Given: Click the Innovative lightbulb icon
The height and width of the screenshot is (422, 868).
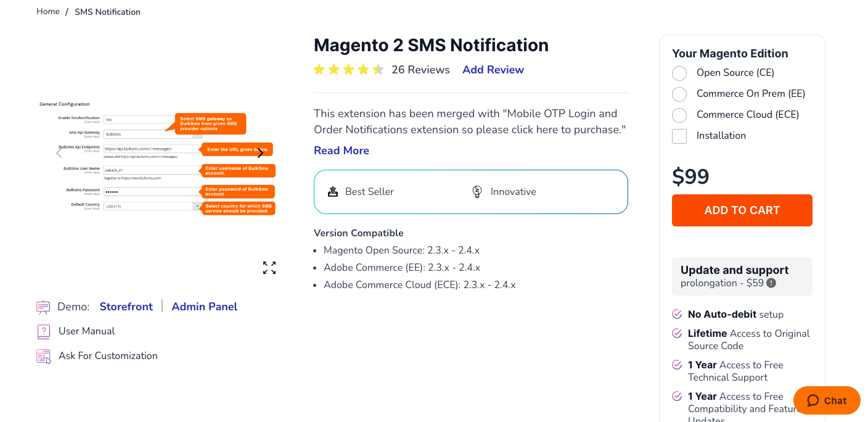Looking at the screenshot, I should pyautogui.click(x=477, y=191).
